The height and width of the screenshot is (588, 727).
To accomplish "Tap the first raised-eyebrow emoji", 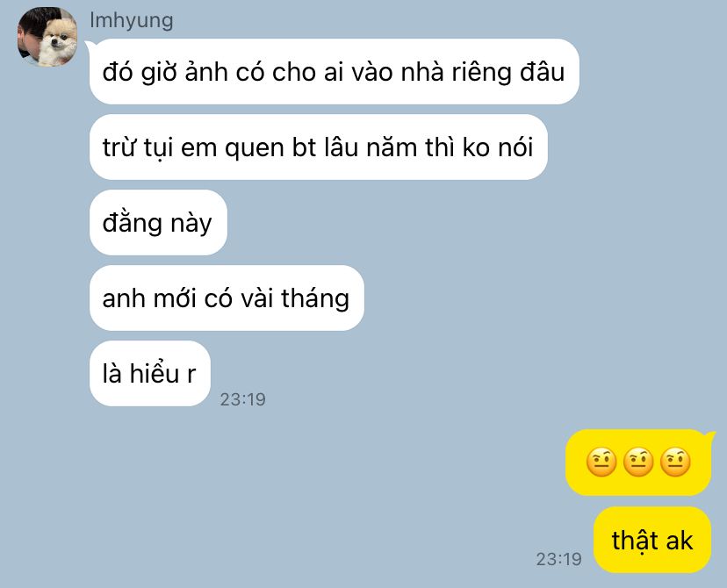I will (x=601, y=462).
